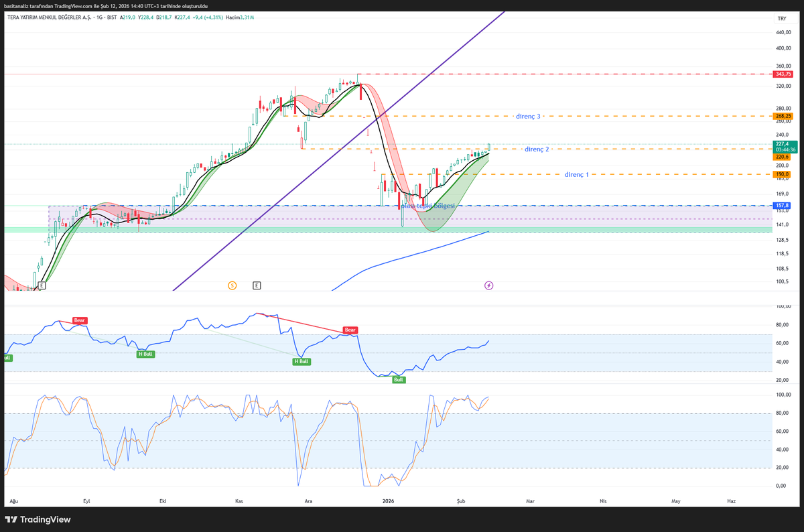Click the green Bull label under RSI low

tap(399, 379)
